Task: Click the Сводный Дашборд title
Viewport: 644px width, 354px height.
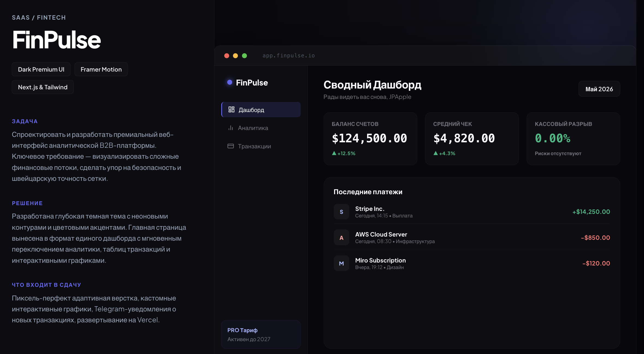Action: [x=372, y=85]
